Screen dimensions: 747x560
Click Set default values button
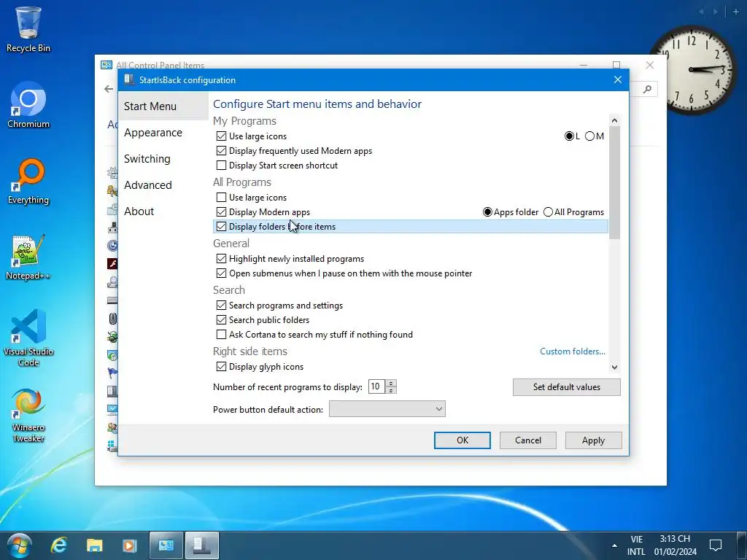click(566, 387)
